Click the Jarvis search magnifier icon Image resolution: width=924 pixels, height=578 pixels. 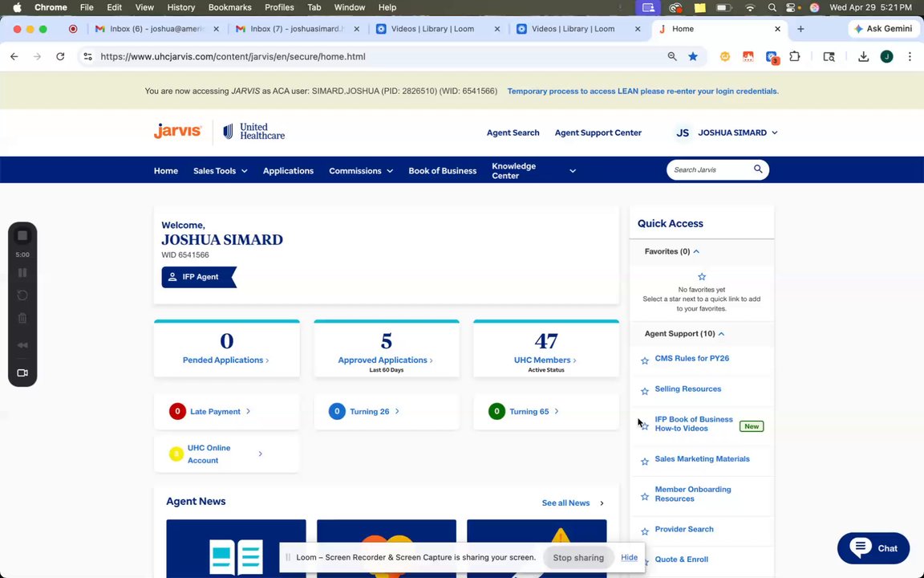(x=758, y=169)
